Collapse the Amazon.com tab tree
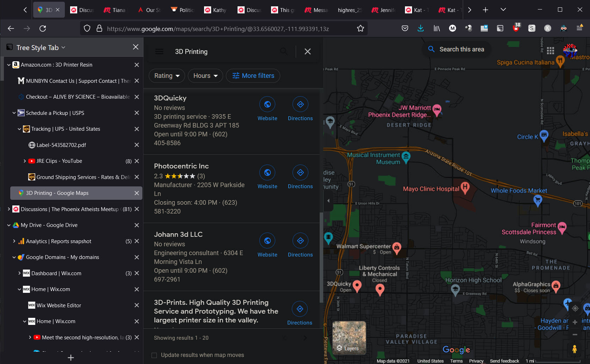The width and height of the screenshot is (590, 364). tap(9, 65)
